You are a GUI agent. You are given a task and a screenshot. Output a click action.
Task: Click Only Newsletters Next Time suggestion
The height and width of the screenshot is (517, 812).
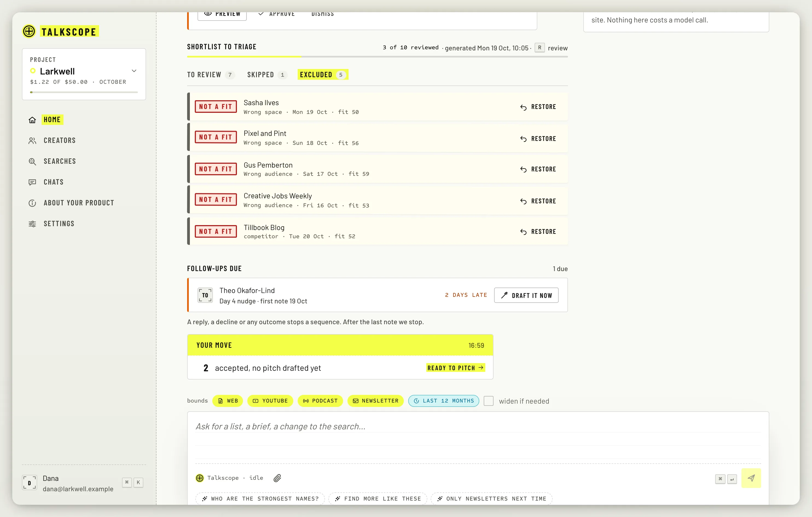click(491, 499)
